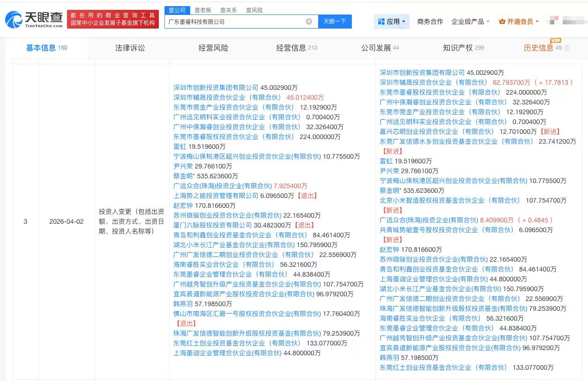Select the red 7.925400万 amount
Viewport: 588px width, 381px height.
pyautogui.click(x=290, y=186)
